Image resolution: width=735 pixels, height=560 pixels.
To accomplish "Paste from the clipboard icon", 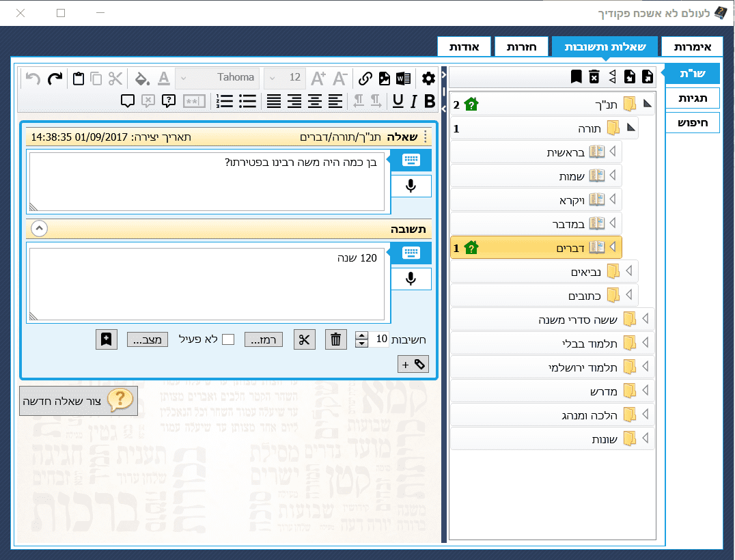I will 79,79.
